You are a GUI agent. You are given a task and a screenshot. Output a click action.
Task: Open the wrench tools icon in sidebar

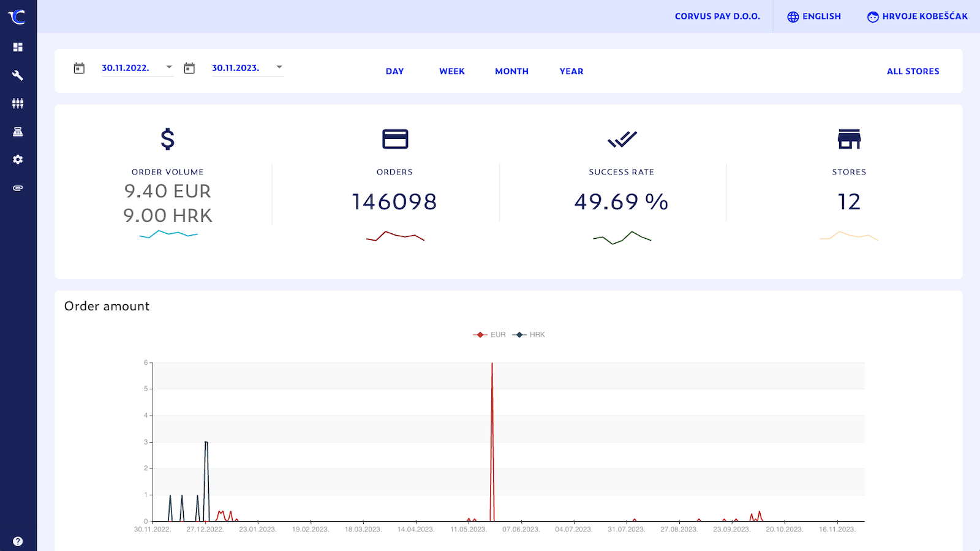pyautogui.click(x=18, y=75)
